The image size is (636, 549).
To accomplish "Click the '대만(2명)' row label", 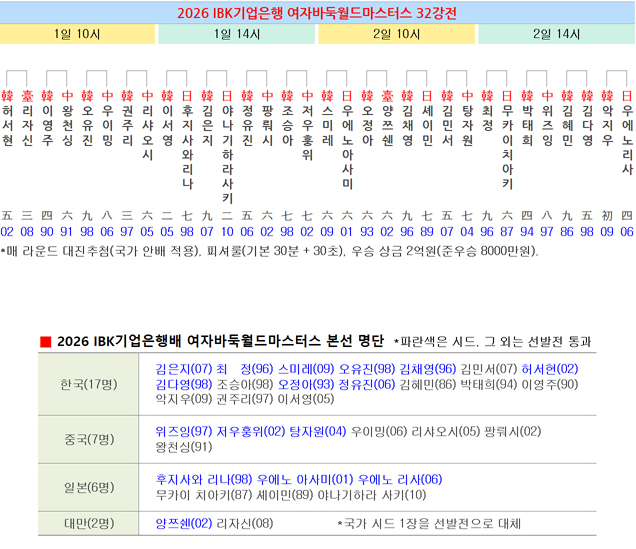I will pyautogui.click(x=89, y=523).
